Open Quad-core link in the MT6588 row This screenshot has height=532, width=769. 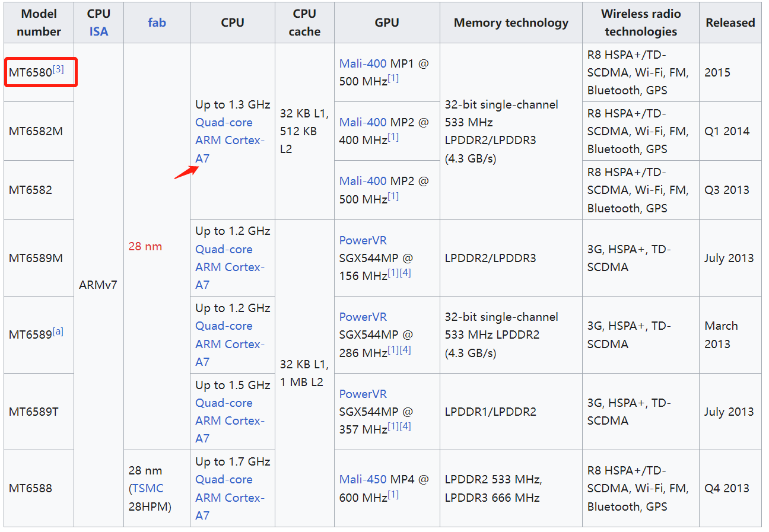[x=224, y=480]
